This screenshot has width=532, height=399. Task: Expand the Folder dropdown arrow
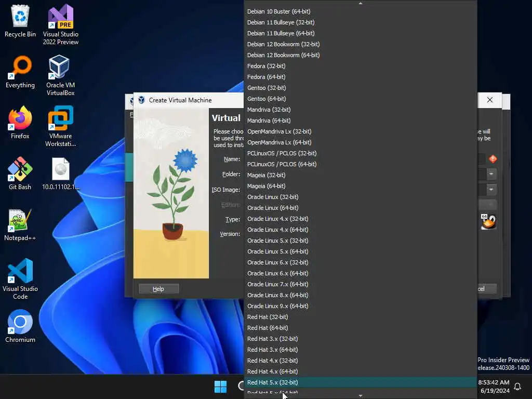491,174
